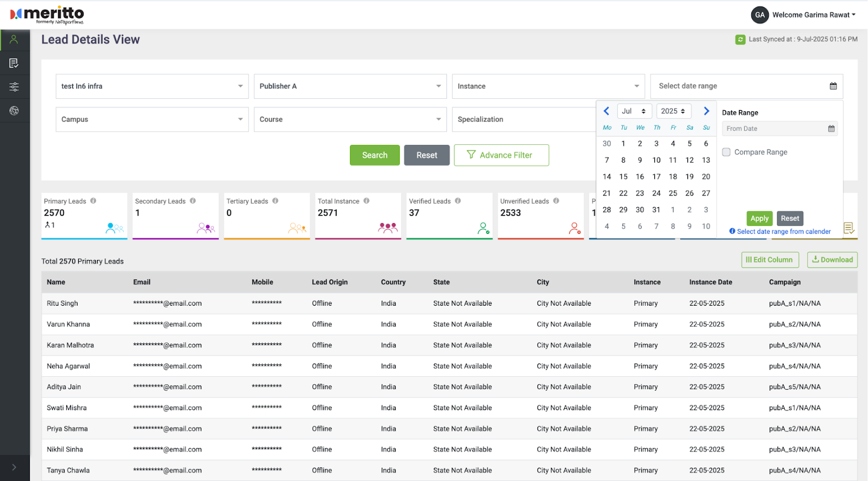Go to previous month in calendar
Viewport: 868px width, 481px height.
tap(607, 111)
